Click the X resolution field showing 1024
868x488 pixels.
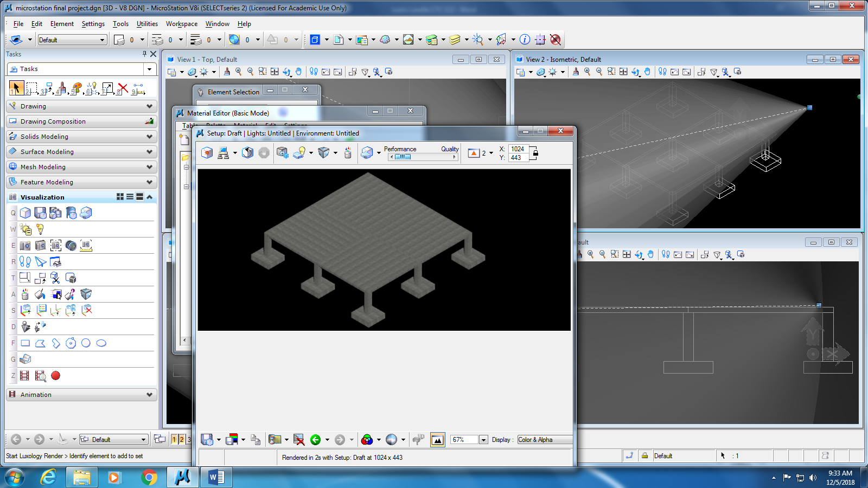(x=518, y=149)
